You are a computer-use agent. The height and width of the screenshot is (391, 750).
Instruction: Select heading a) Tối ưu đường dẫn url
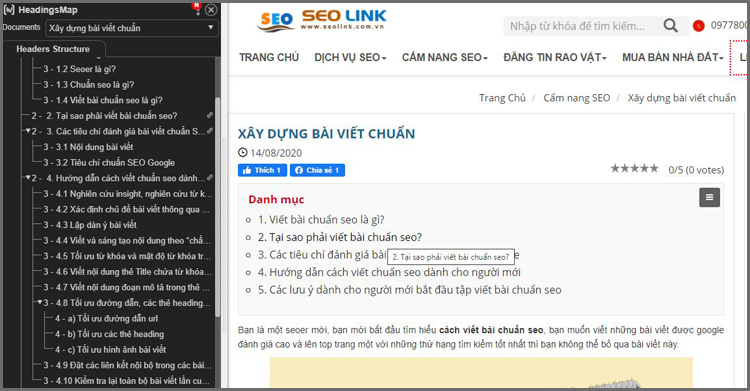(106, 319)
